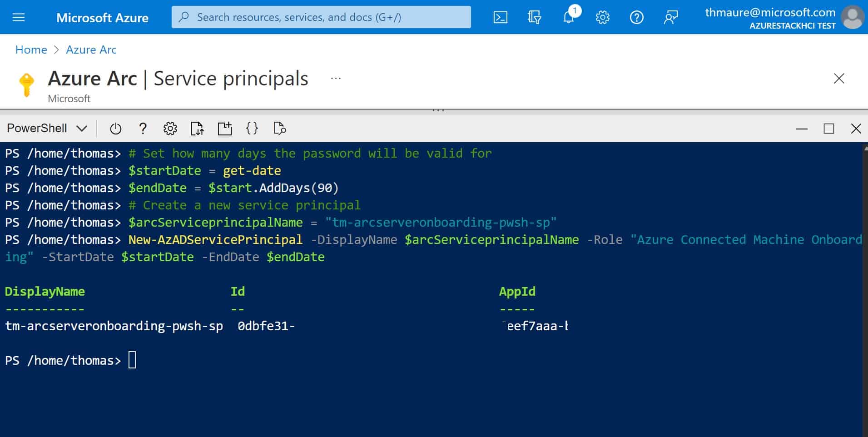The height and width of the screenshot is (437, 868).
Task: Open web preview from Cloud Shell toolbar
Action: 279,128
